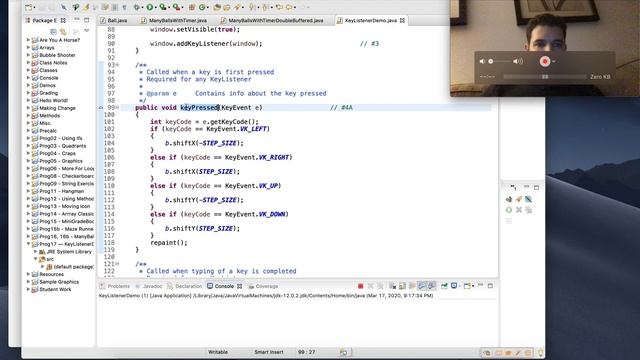
Task: Expand the JRE System Library node
Action: pos(35,251)
